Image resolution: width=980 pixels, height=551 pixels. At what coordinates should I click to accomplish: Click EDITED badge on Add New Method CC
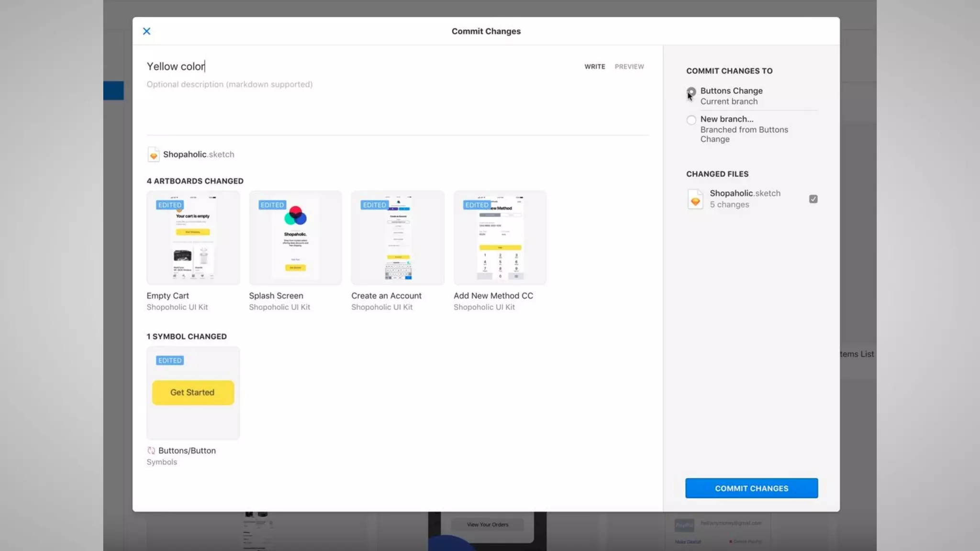476,205
